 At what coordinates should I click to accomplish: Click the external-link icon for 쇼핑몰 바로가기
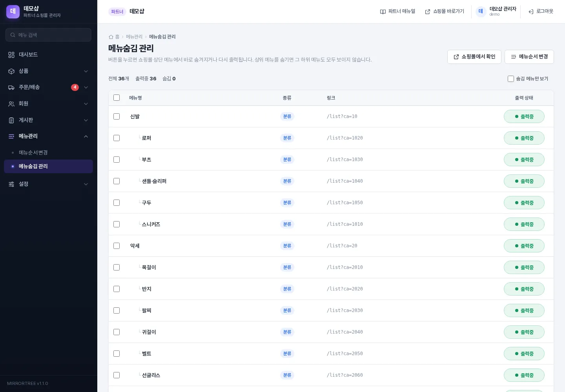[x=428, y=12]
